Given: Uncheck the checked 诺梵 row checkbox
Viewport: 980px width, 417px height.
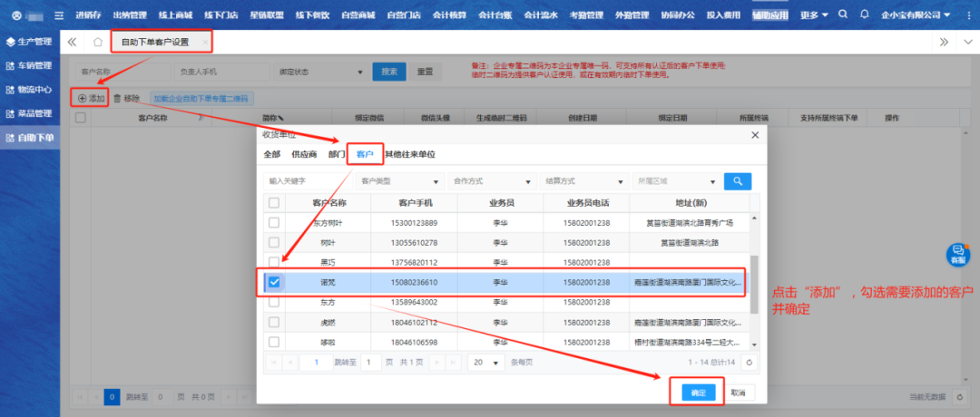Looking at the screenshot, I should click(274, 283).
